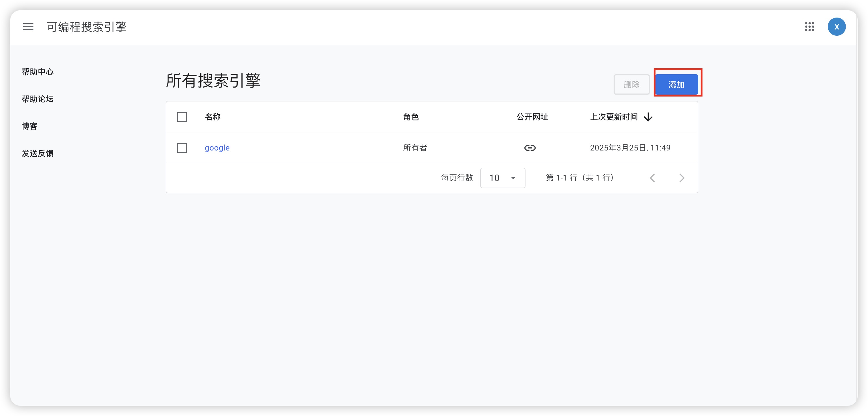This screenshot has width=868, height=416.
Task: Click the 删除 button
Action: pyautogui.click(x=631, y=84)
